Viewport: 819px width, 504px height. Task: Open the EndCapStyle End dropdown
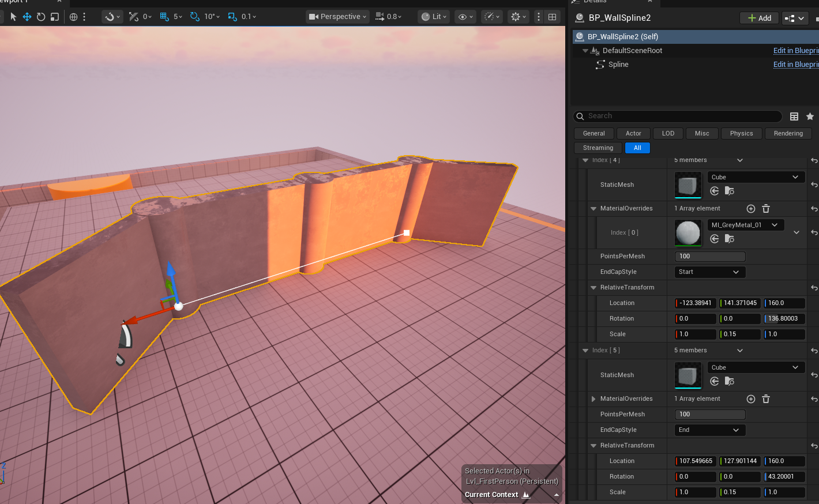coord(710,430)
